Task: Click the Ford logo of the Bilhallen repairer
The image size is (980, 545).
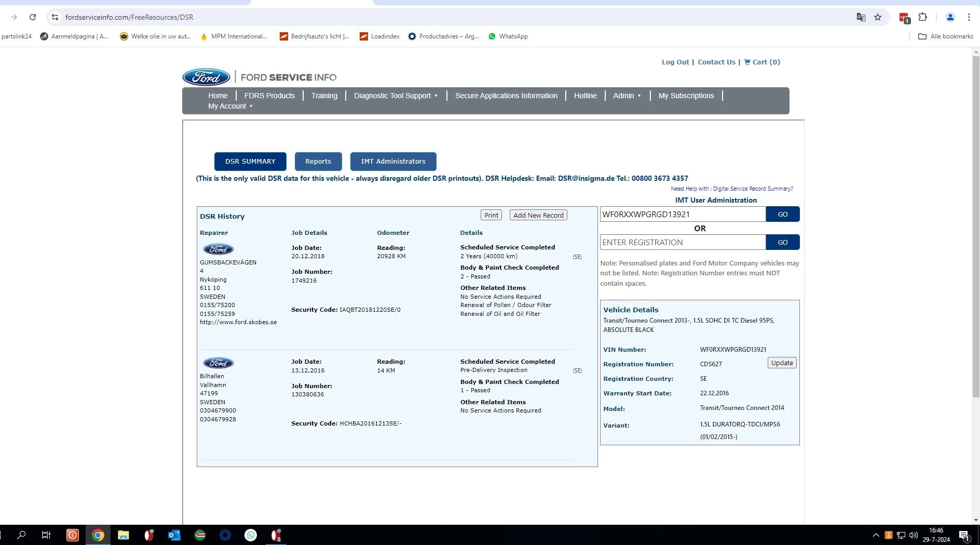Action: coord(218,363)
